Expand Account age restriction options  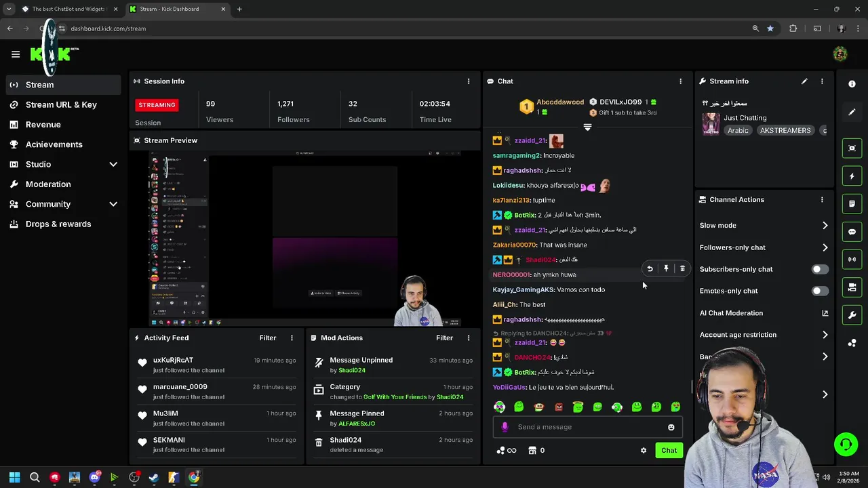click(x=825, y=335)
